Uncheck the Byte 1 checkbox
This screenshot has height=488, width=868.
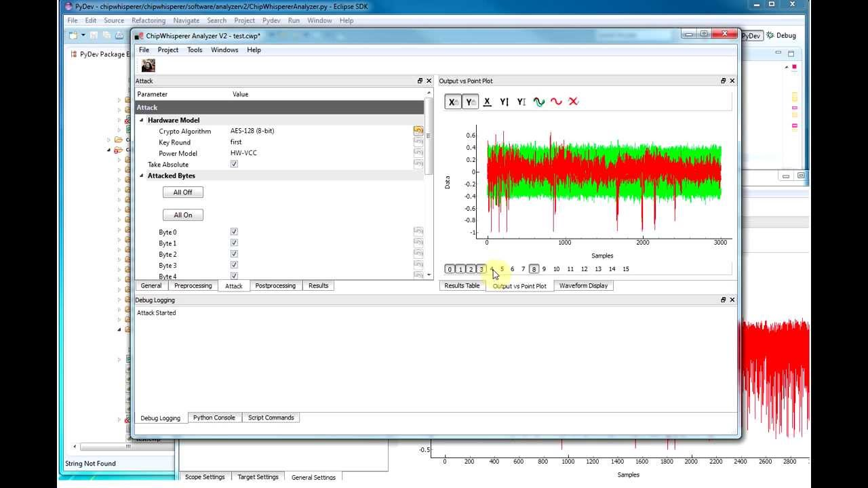pyautogui.click(x=234, y=243)
